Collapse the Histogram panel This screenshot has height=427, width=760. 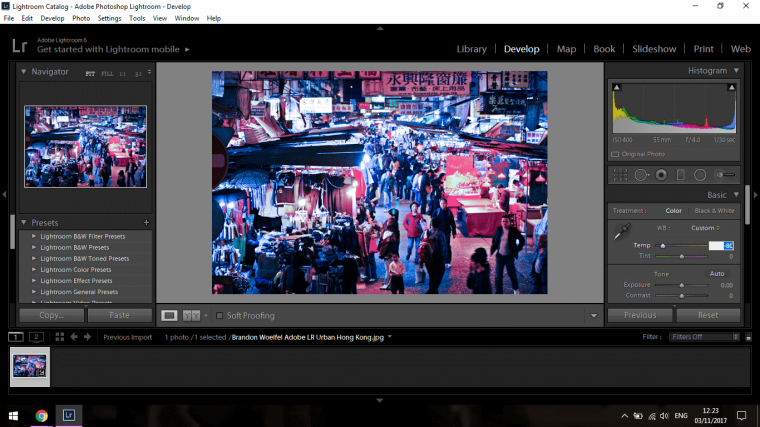[x=736, y=71]
